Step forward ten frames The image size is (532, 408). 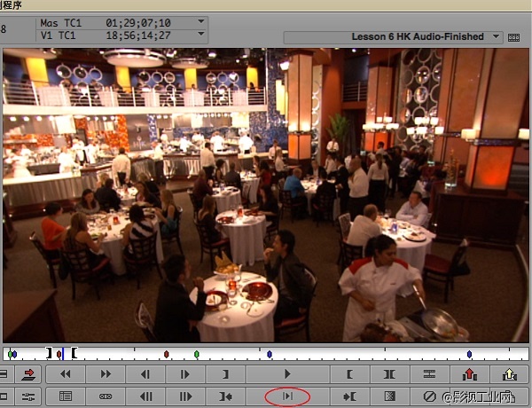(x=185, y=396)
